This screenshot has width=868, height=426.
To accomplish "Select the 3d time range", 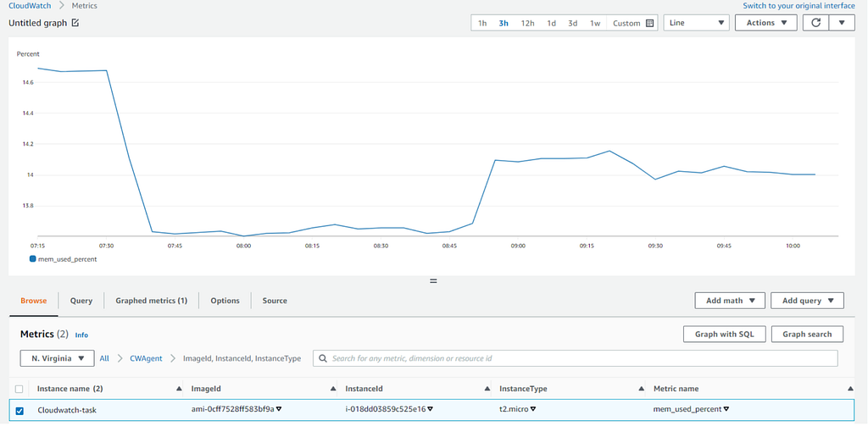I will pyautogui.click(x=573, y=23).
